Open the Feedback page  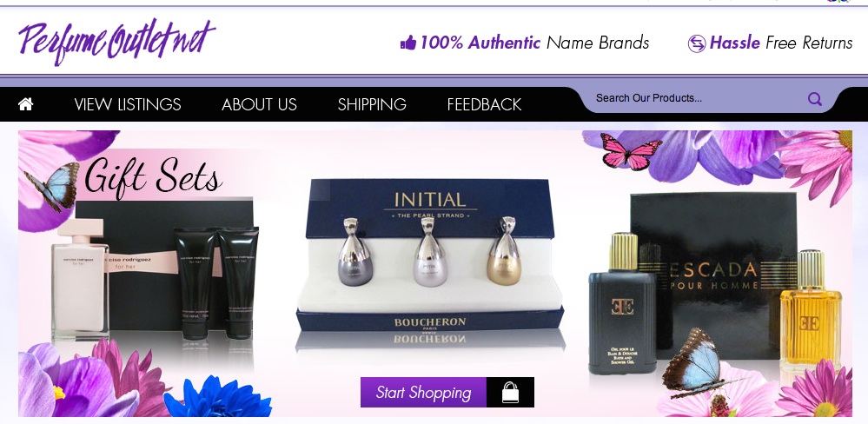[x=484, y=104]
